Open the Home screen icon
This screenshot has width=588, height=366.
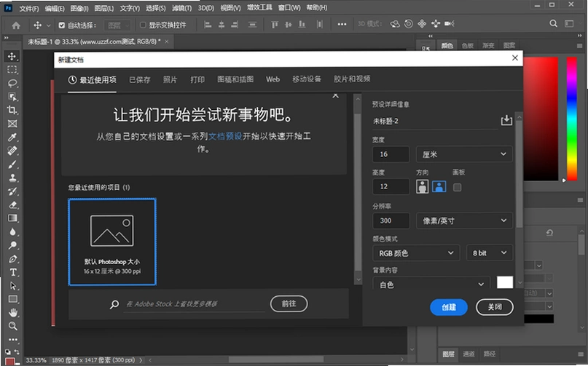[16, 25]
